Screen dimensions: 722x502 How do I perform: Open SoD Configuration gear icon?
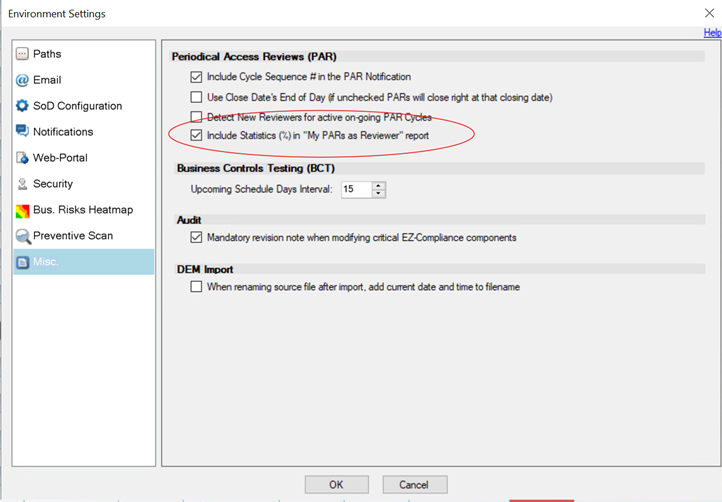point(22,106)
